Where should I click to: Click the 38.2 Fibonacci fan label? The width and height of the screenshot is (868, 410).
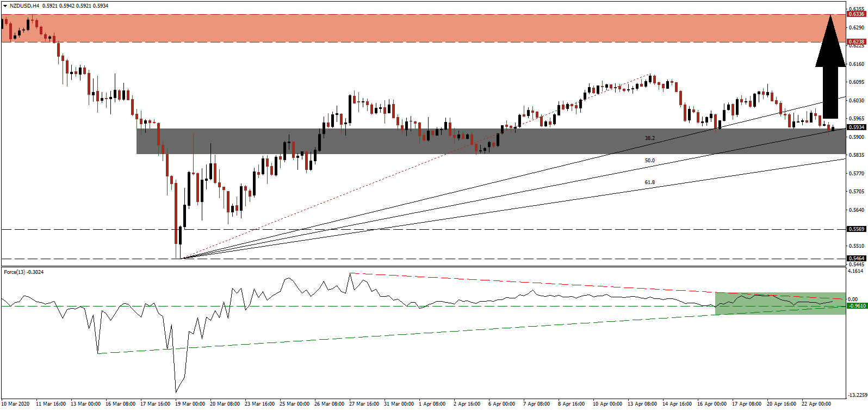coord(650,138)
